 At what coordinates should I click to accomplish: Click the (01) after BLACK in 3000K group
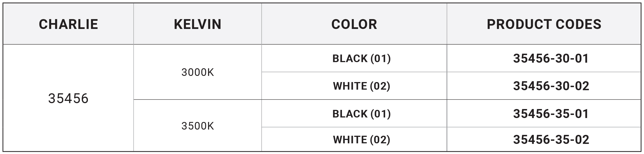(x=380, y=58)
